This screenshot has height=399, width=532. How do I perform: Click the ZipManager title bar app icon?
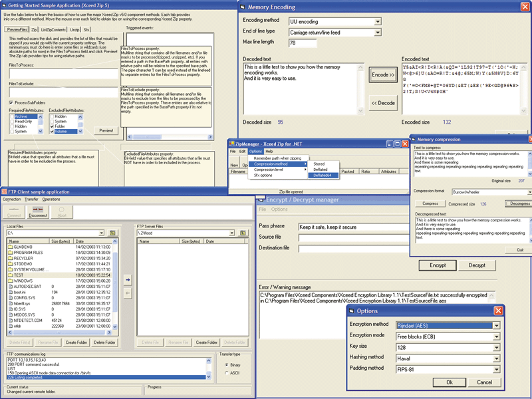231,144
